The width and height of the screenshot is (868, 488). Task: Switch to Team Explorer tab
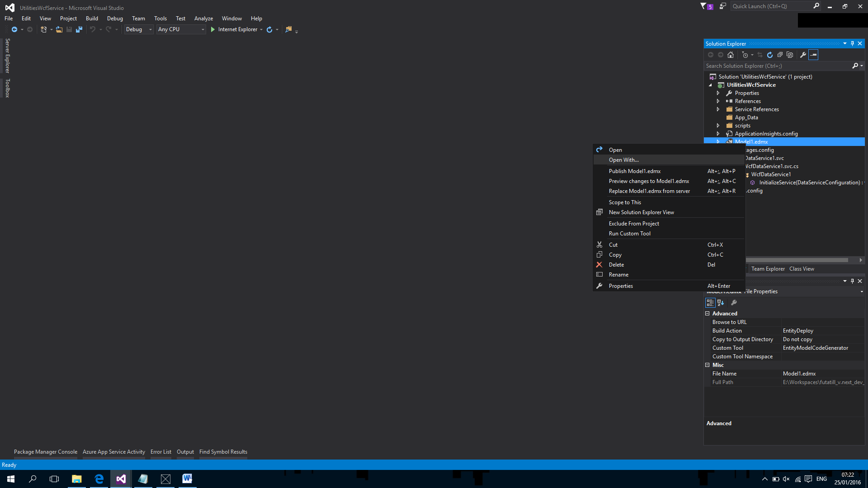click(768, 269)
